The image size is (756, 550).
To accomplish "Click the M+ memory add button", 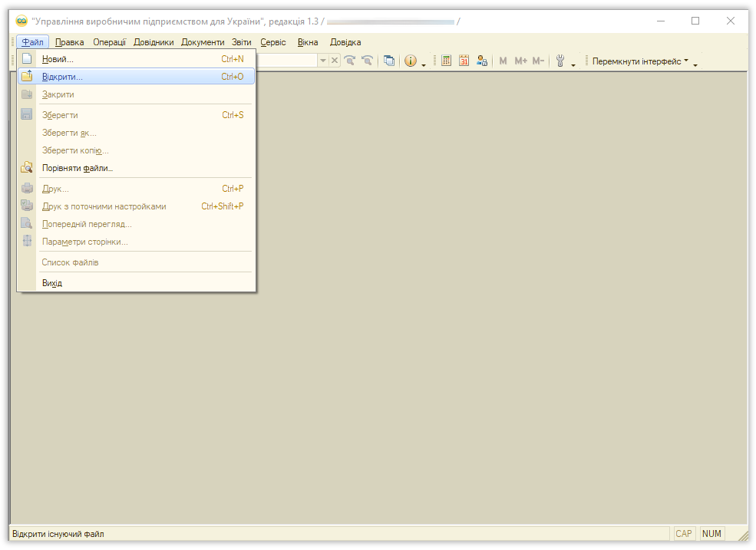I will [521, 61].
